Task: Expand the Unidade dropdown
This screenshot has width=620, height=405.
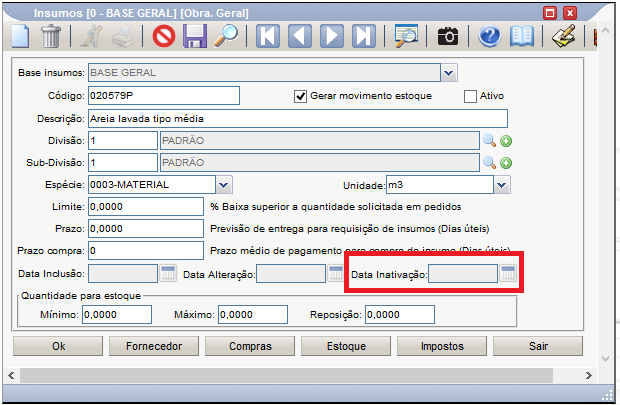Action: pos(502,185)
